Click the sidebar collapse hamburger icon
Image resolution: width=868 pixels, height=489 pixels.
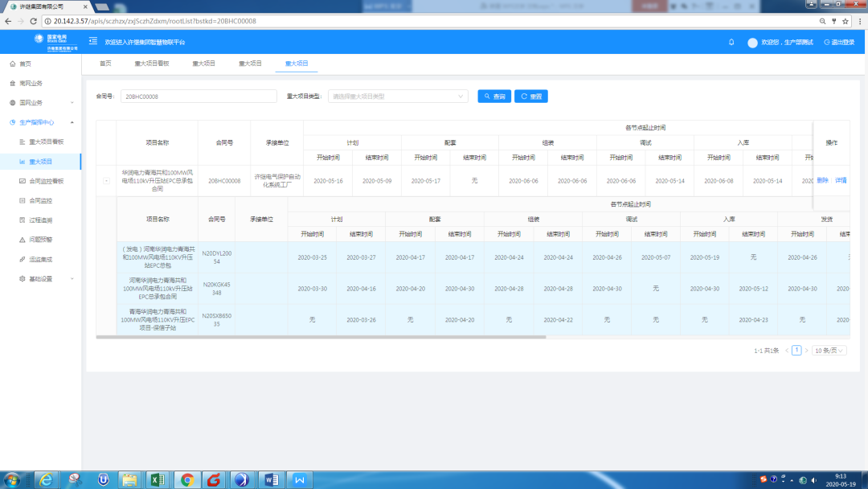[x=93, y=42]
